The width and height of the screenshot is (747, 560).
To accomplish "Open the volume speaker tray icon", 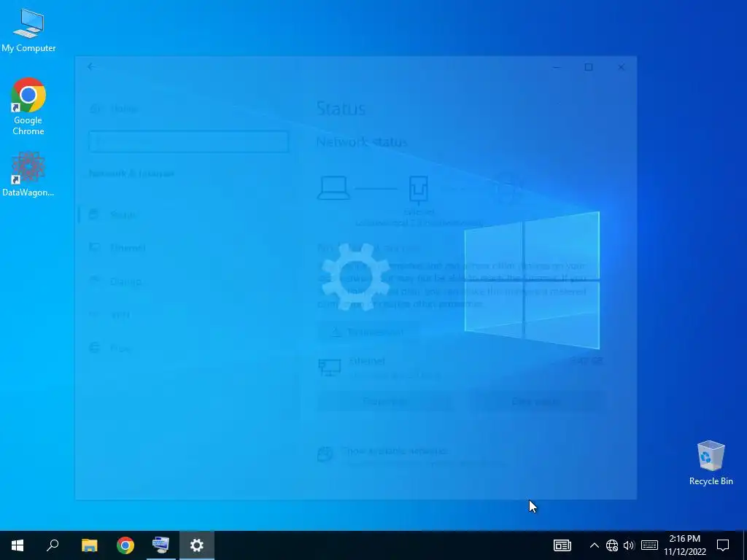I will (x=629, y=545).
